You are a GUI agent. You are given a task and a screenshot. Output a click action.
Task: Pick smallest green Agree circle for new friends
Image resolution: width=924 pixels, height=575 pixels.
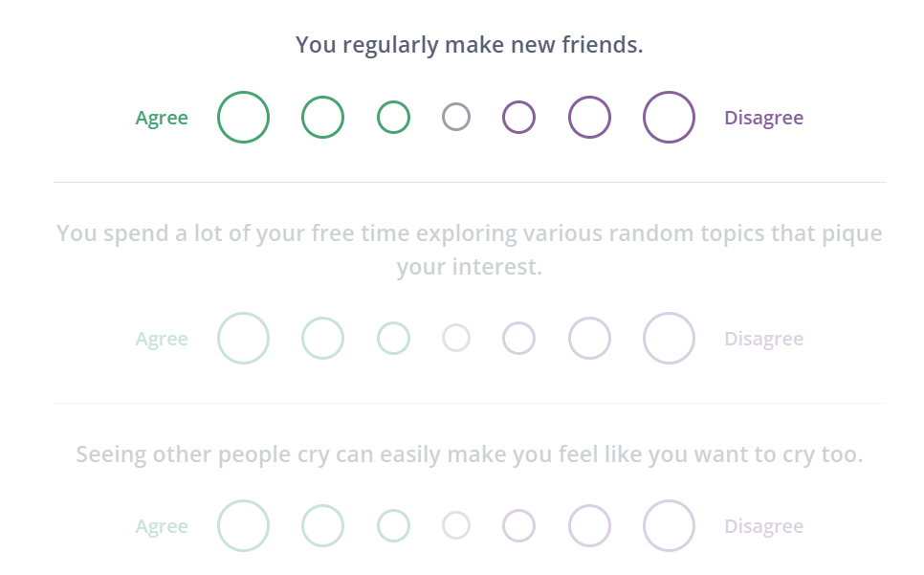pos(393,118)
